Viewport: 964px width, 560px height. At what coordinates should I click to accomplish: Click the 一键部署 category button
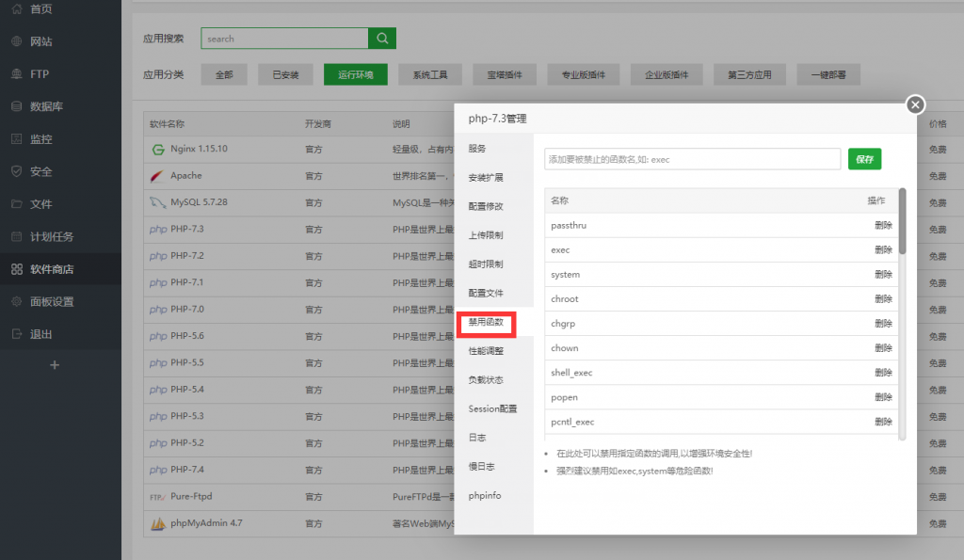[x=827, y=74]
